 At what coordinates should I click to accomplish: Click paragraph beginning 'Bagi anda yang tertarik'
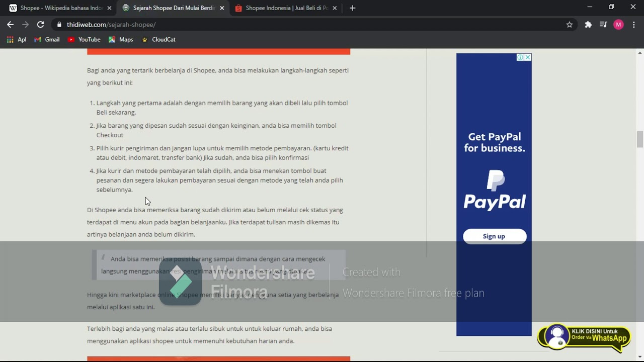point(218,76)
